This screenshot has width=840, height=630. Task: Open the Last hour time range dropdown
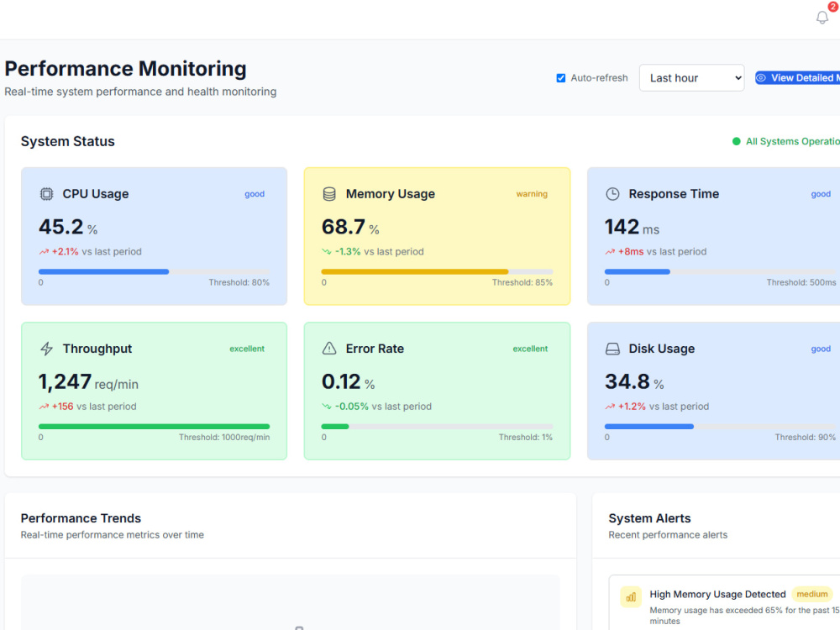pyautogui.click(x=691, y=78)
